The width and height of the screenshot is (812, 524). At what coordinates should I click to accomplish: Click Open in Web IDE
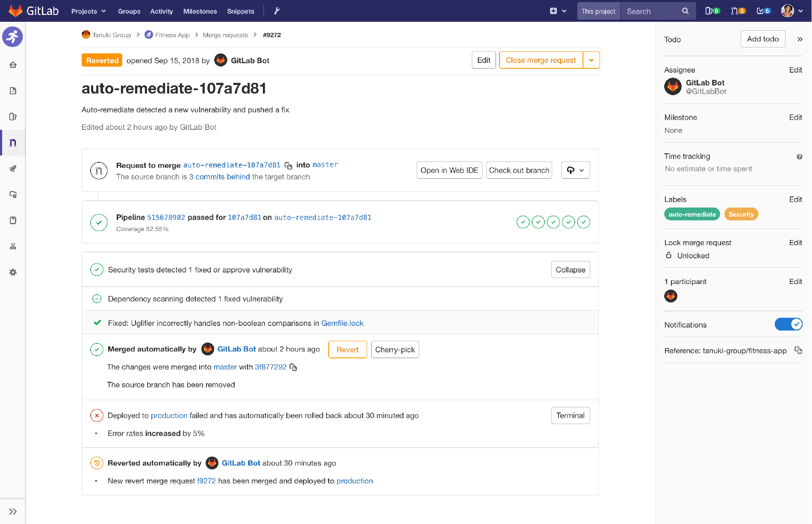pos(449,170)
